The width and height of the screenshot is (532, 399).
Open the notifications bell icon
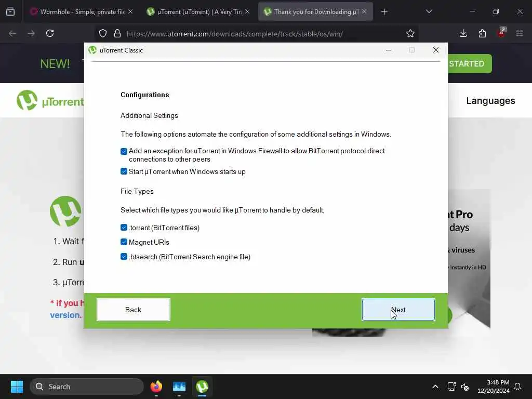pyautogui.click(x=517, y=387)
